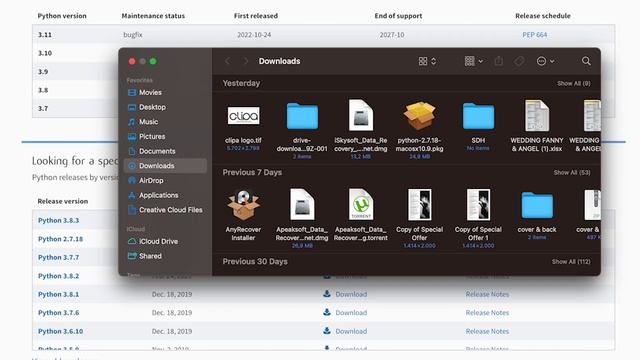The image size is (640, 360).
Task: Open Release Notes for Python 3.8.1
Action: click(x=487, y=294)
